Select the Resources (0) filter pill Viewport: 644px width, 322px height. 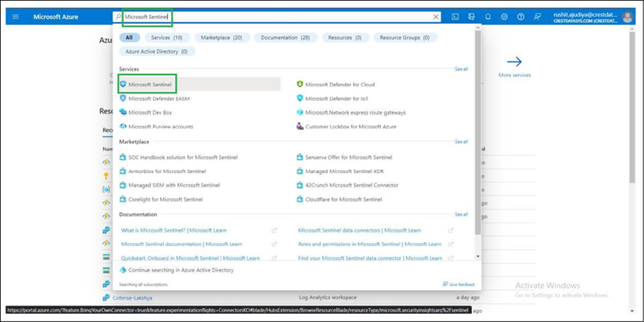click(x=345, y=38)
